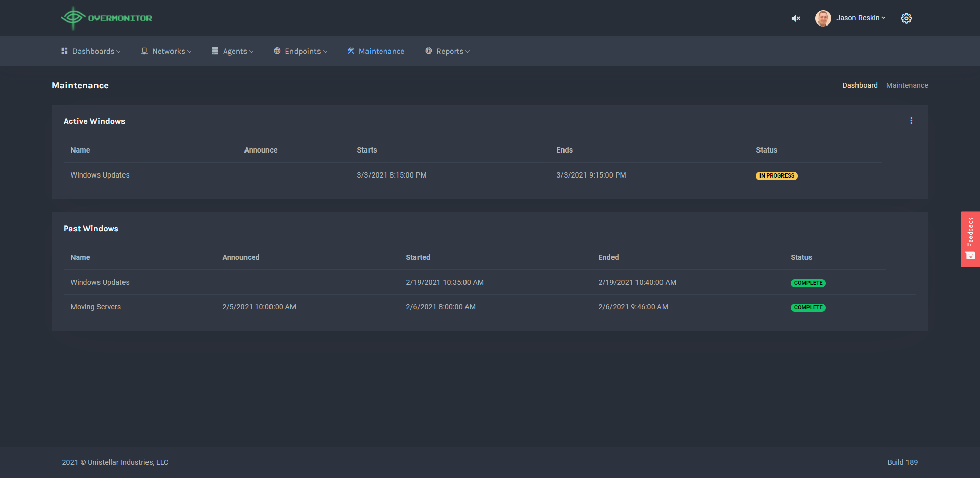Click the Agents server icon

pyautogui.click(x=215, y=51)
